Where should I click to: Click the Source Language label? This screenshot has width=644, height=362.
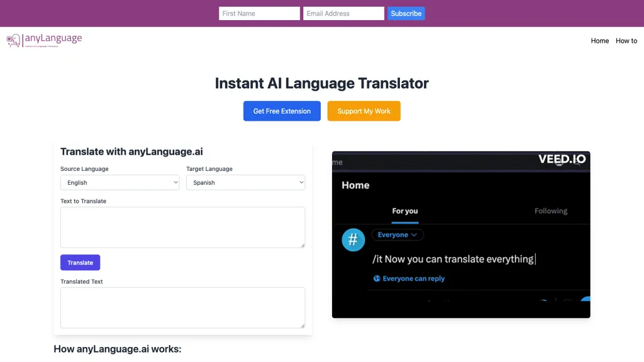pyautogui.click(x=85, y=168)
